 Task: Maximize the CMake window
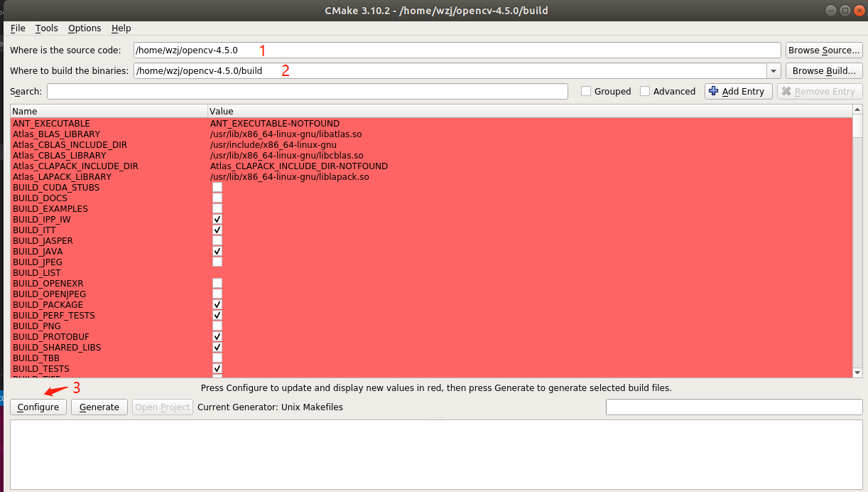coord(845,11)
